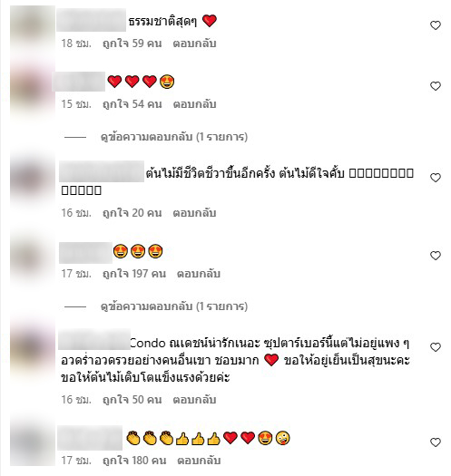Reply to the Condo ณเดชน์ comment

pos(194,400)
